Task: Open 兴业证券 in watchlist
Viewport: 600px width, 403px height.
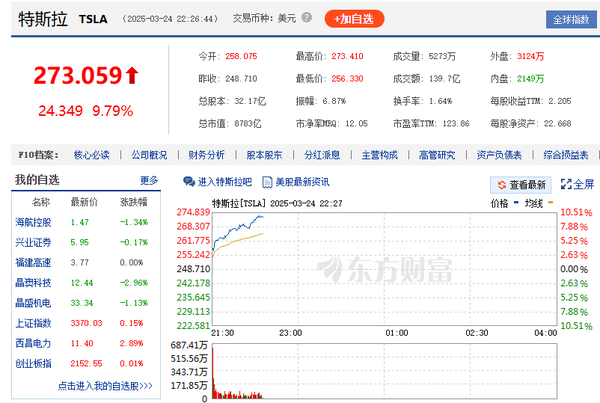Action: (33, 243)
